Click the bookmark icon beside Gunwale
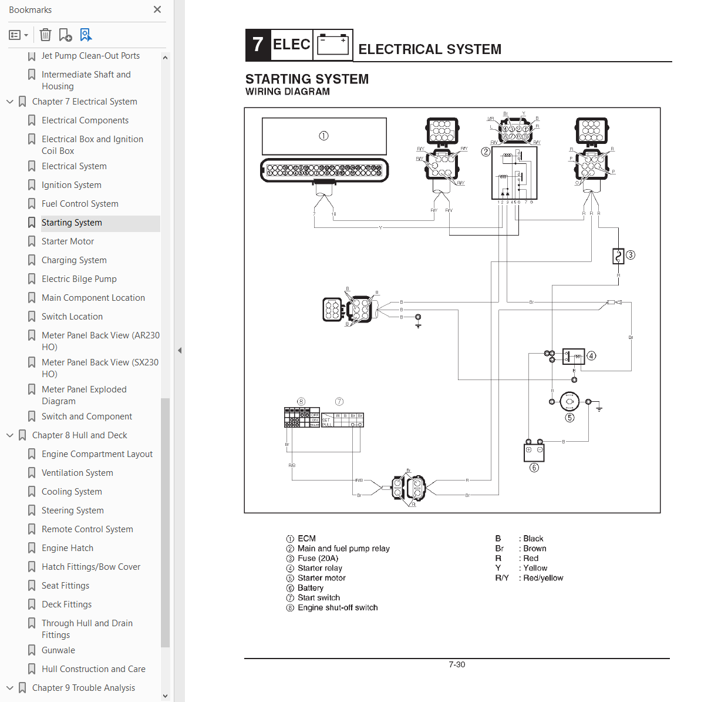The width and height of the screenshot is (728, 702). [32, 650]
